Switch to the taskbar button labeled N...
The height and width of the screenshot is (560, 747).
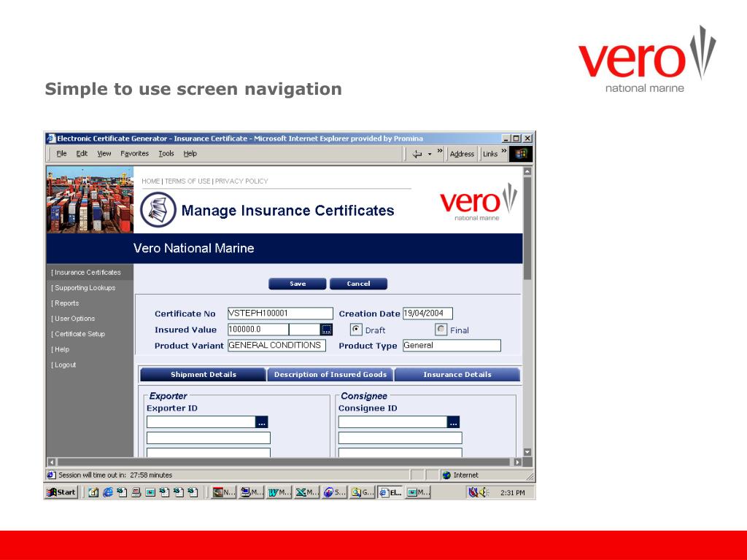[x=223, y=492]
